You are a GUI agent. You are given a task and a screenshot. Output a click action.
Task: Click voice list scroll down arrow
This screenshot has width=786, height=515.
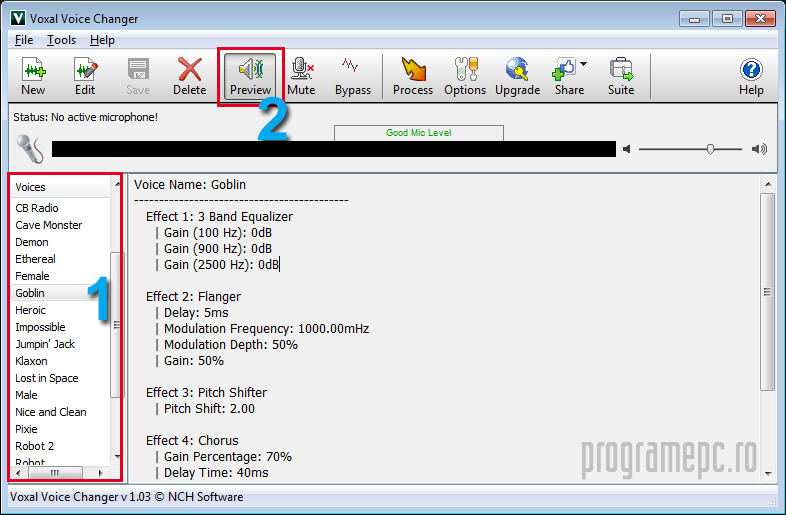[117, 457]
